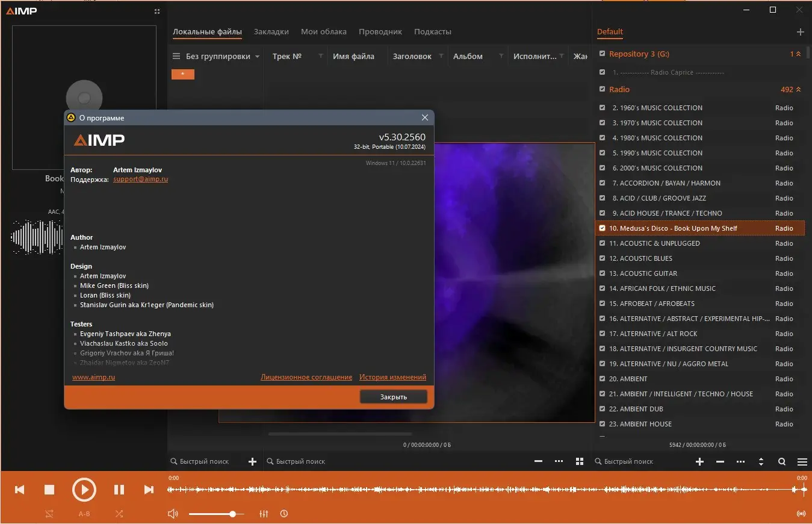Open the История изменений link
The height and width of the screenshot is (524, 812).
click(x=392, y=377)
